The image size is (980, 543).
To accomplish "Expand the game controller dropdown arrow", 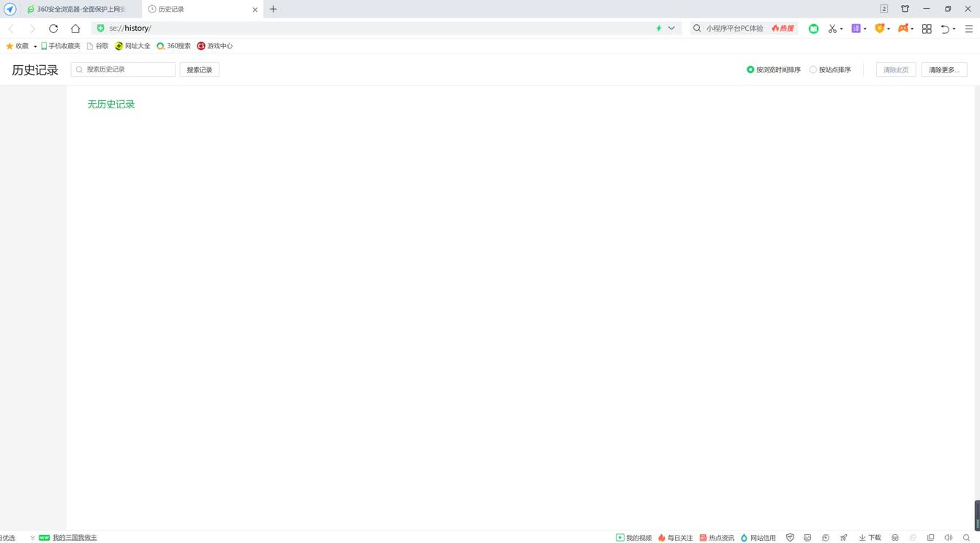I will pos(912,29).
